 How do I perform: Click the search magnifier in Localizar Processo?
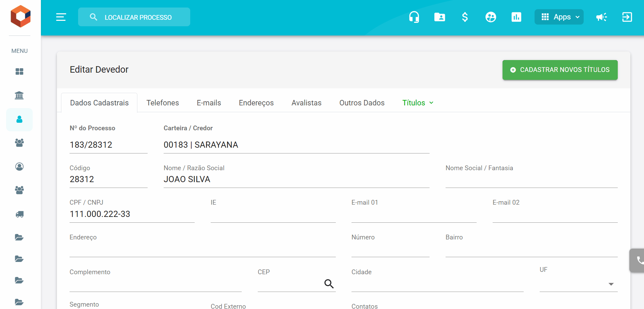coord(93,17)
